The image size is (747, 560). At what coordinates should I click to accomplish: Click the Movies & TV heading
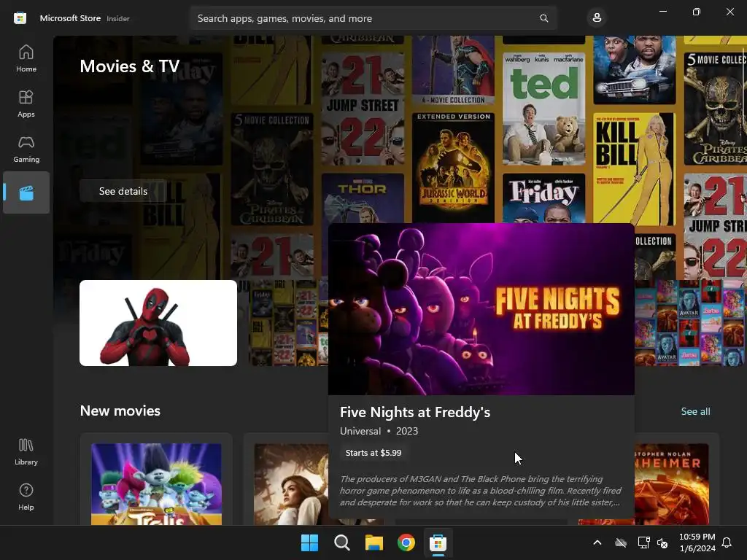click(x=130, y=66)
